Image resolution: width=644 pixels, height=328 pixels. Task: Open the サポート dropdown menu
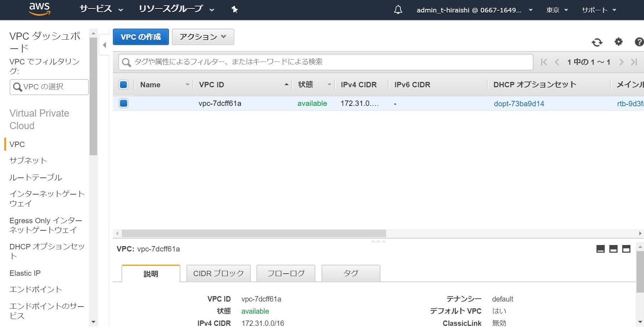599,10
